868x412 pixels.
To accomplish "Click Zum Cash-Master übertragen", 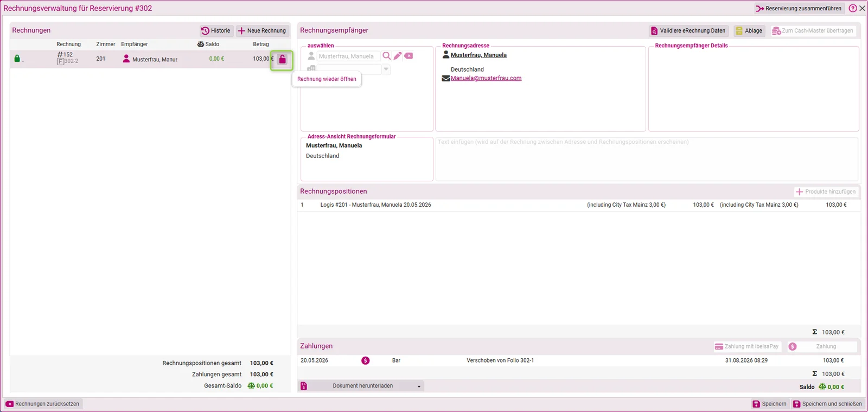I will [813, 31].
